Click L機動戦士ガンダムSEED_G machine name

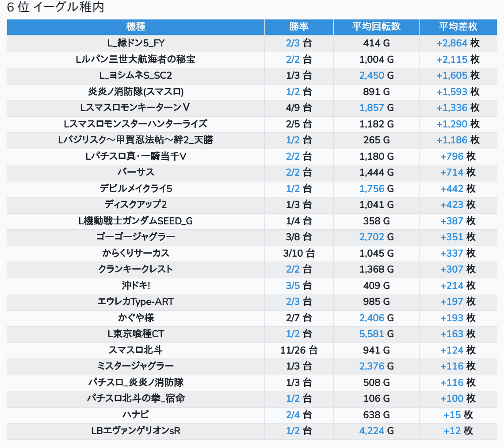coord(136,221)
